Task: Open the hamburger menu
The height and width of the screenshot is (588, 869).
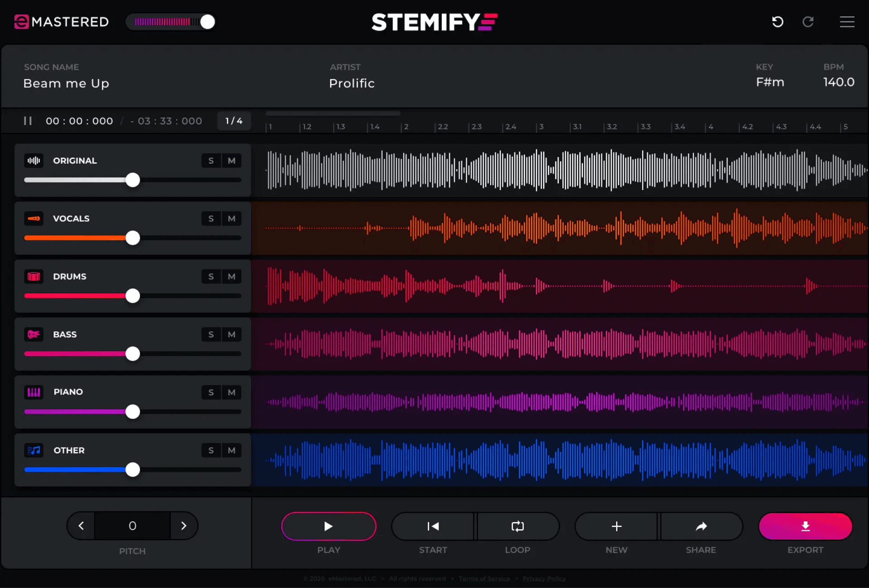Action: (x=847, y=22)
